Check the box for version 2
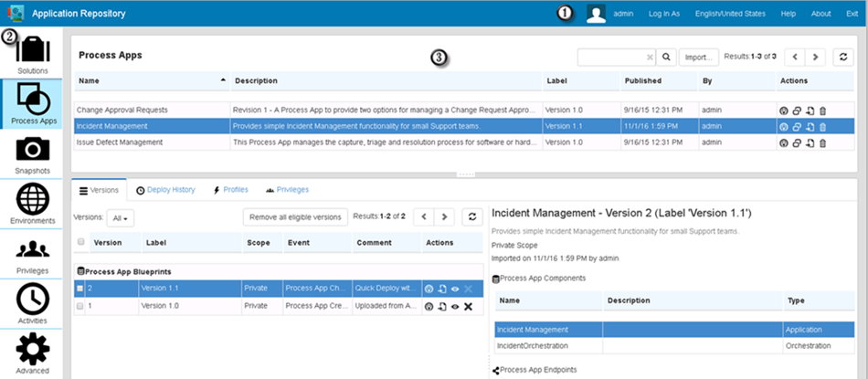The image size is (868, 379). tap(80, 289)
